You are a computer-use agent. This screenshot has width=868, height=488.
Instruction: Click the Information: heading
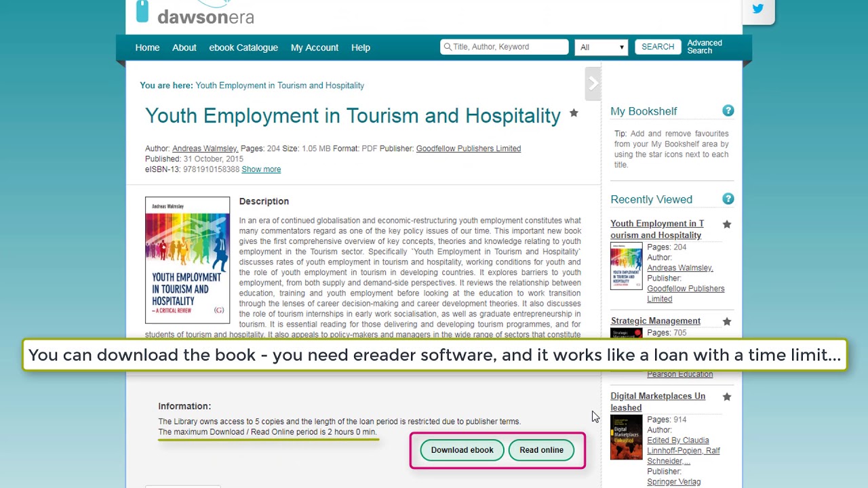[184, 406]
